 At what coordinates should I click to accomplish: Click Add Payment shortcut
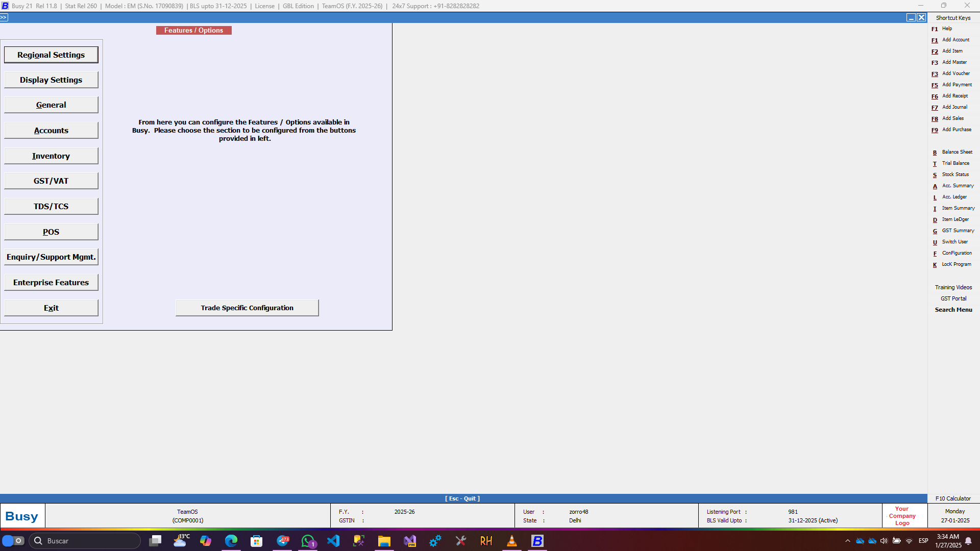pyautogui.click(x=951, y=85)
